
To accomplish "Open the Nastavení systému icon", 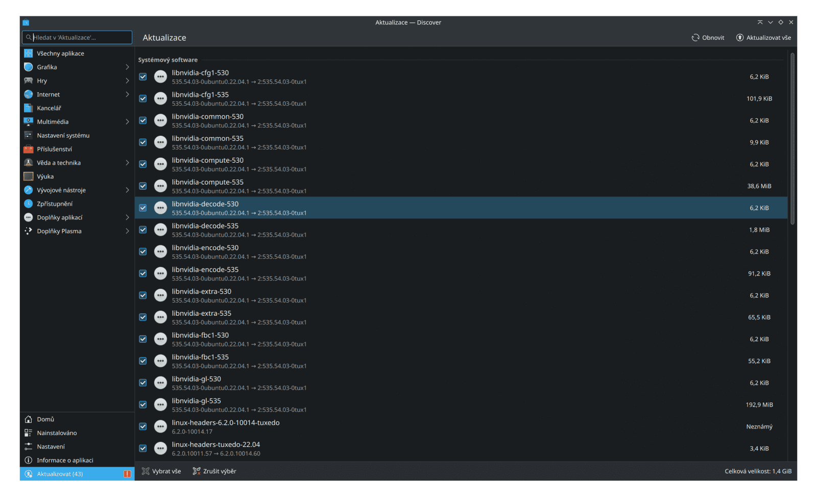I will point(29,135).
